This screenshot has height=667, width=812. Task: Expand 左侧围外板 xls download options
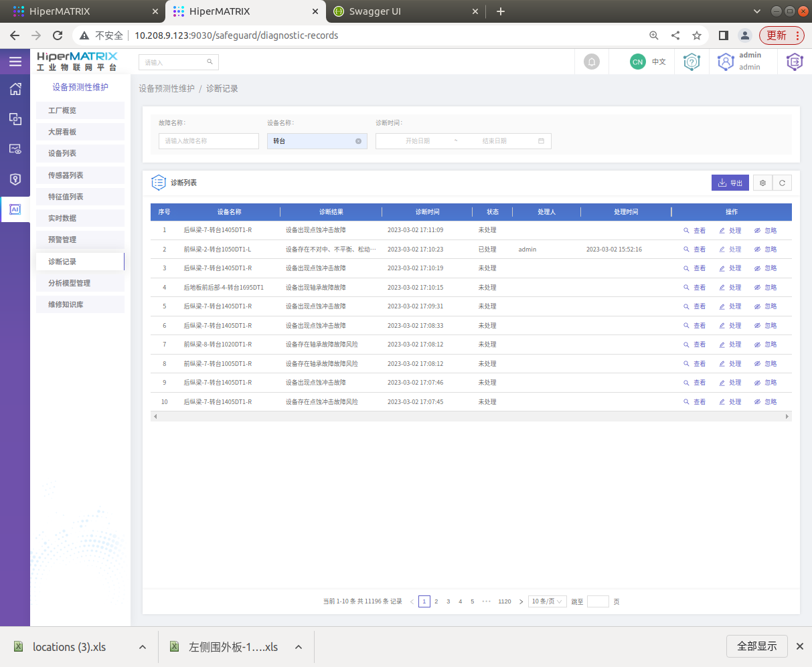pos(299,647)
